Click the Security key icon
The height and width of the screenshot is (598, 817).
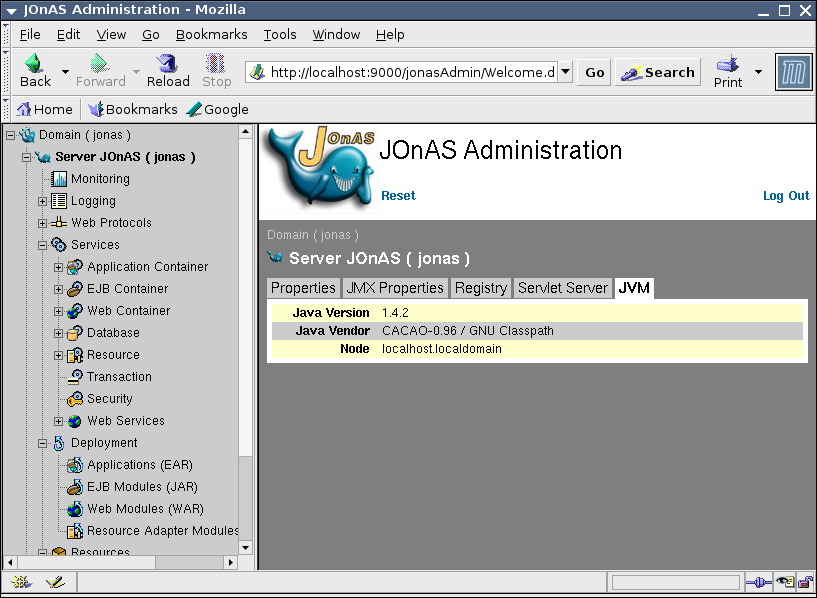click(75, 398)
